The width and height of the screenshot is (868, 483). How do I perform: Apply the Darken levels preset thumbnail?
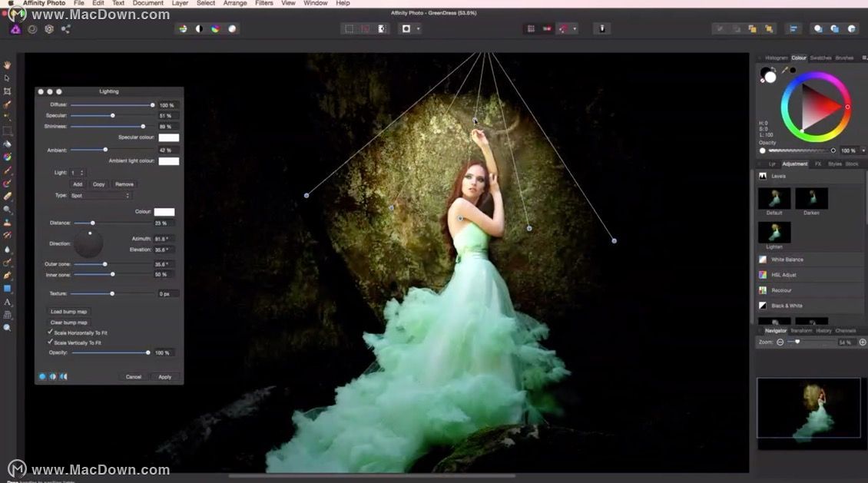(811, 198)
